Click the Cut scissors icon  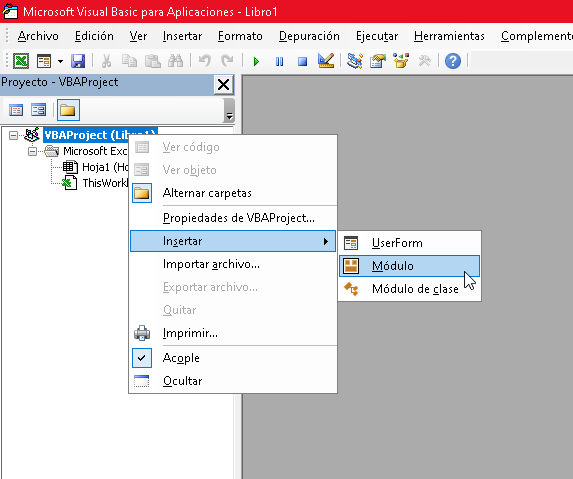pos(106,61)
